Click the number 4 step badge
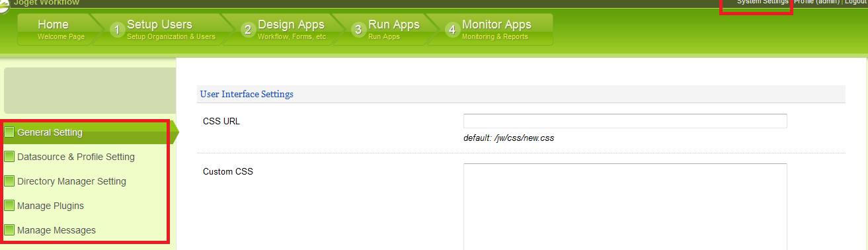 coord(452,30)
